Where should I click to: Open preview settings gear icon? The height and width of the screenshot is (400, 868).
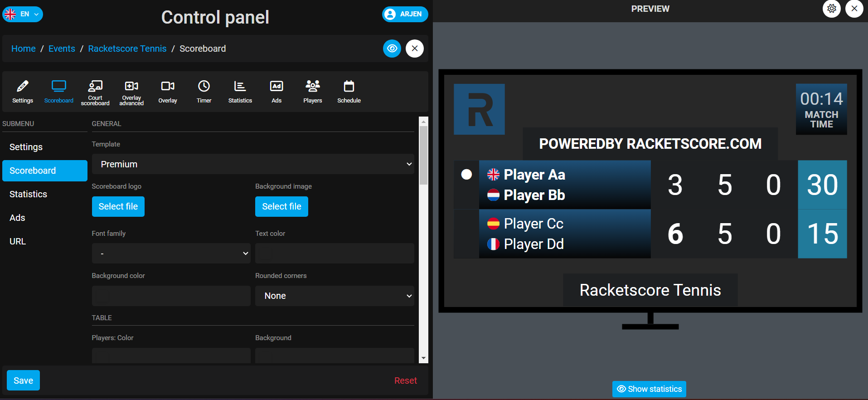tap(832, 9)
